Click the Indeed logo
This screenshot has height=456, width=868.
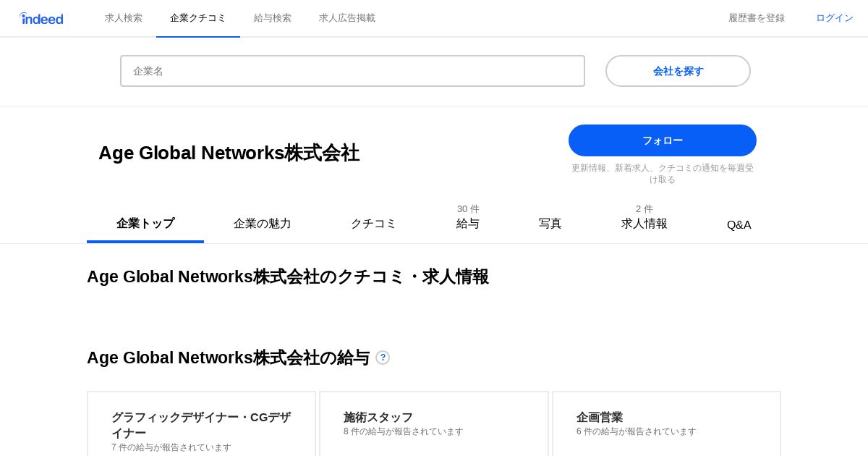(x=41, y=18)
